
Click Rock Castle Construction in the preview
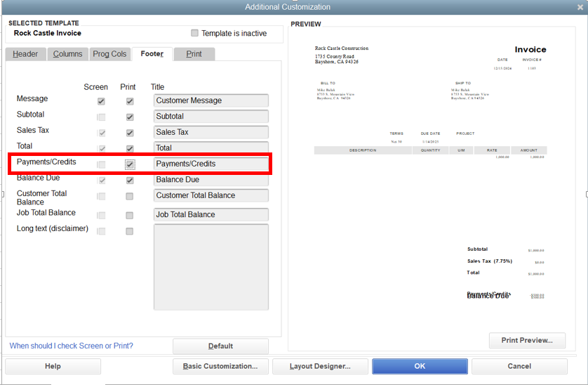(342, 48)
